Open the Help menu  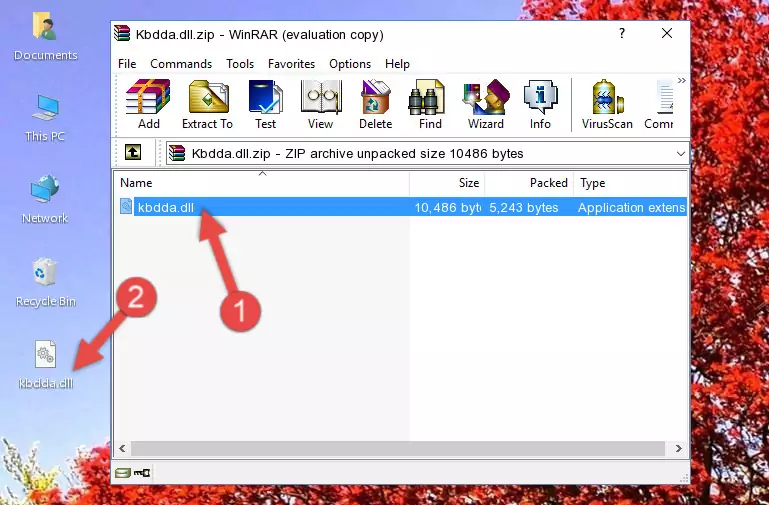click(397, 64)
